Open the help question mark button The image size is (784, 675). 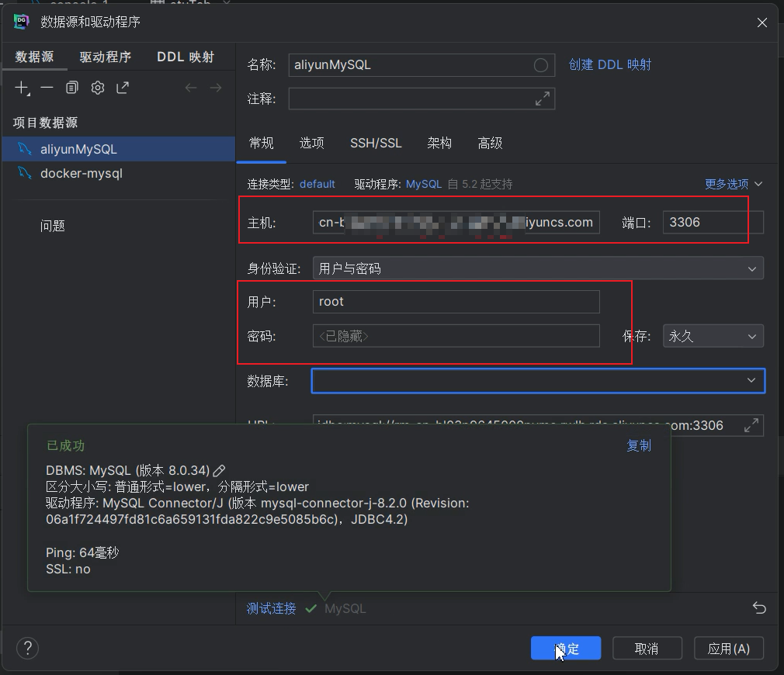click(x=27, y=648)
